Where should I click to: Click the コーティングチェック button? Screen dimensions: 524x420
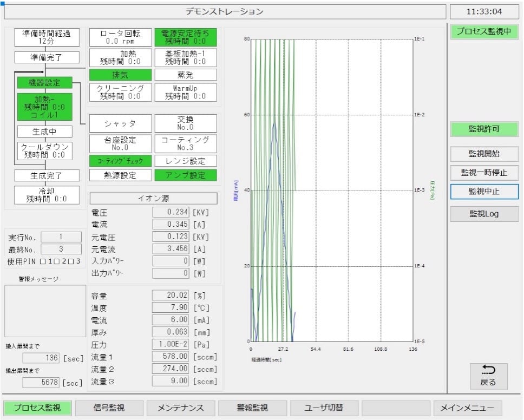click(120, 161)
